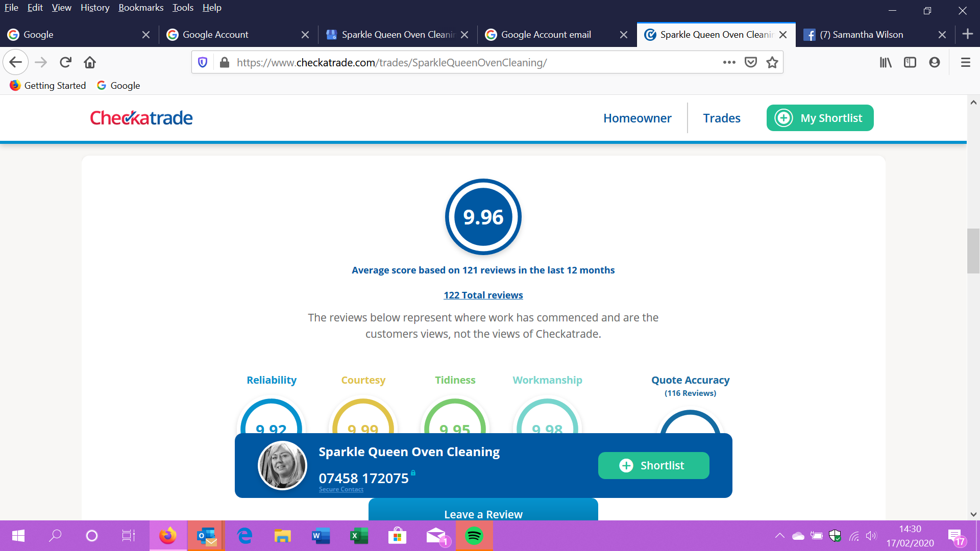The width and height of the screenshot is (980, 551).
Task: Open the Edit menu
Action: click(35, 8)
